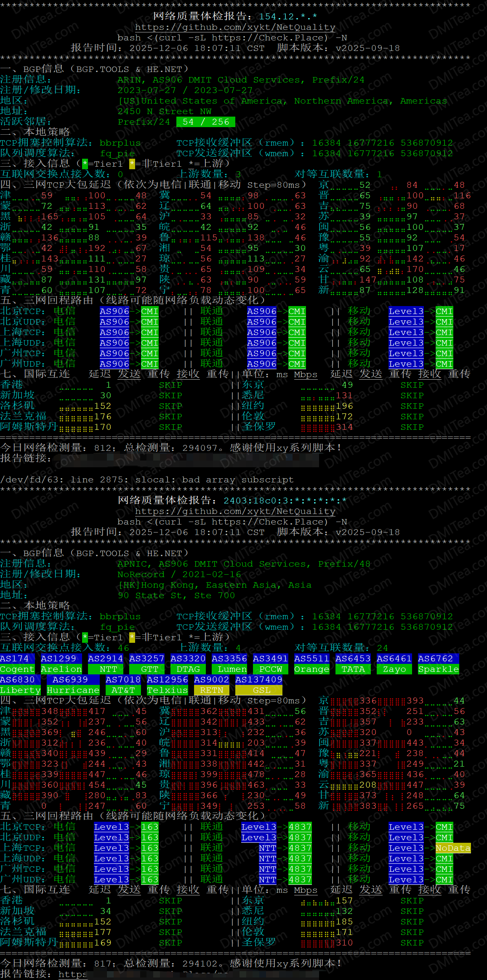Click the 478 latency value in the 琼 row

point(256,775)
